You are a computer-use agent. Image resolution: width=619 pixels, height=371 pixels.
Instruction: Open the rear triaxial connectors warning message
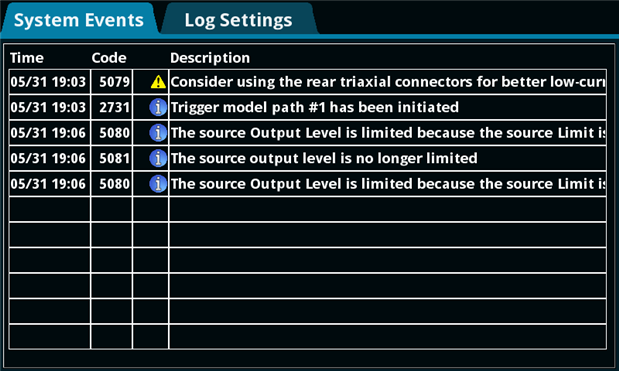(x=388, y=82)
